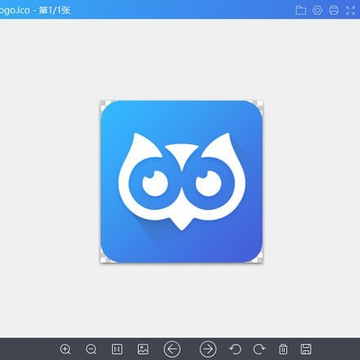This screenshot has height=360, width=360.
Task: Zoom out with the magnifier minus icon
Action: click(91, 349)
